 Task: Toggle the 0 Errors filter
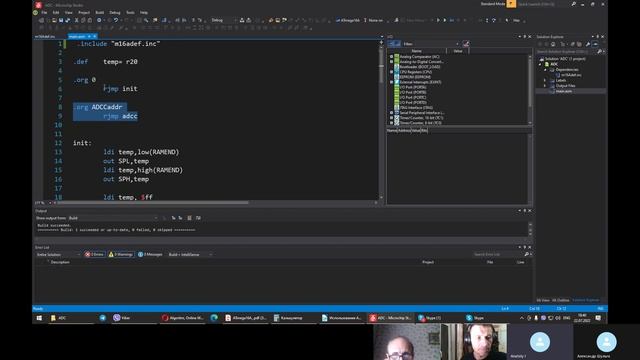(94, 255)
